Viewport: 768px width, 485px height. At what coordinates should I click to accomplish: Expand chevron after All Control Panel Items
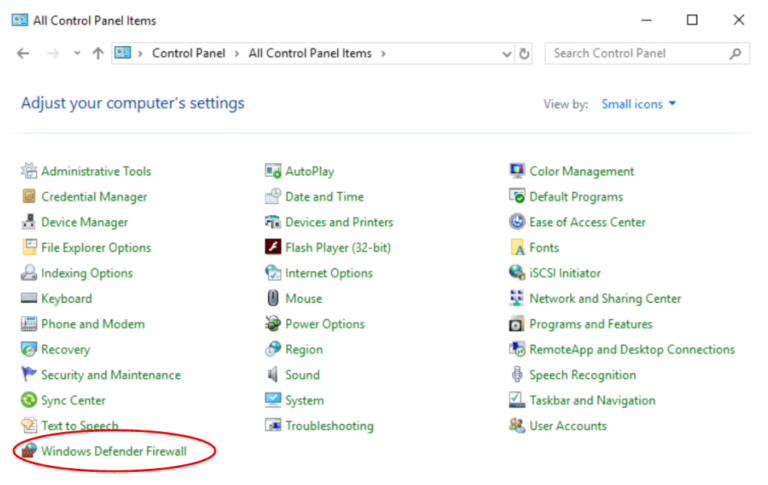click(383, 53)
